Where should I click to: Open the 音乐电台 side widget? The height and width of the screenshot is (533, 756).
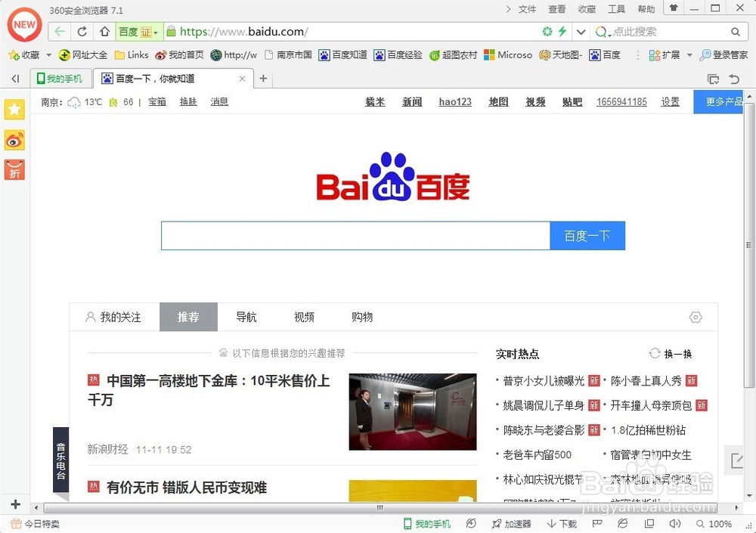pos(60,460)
